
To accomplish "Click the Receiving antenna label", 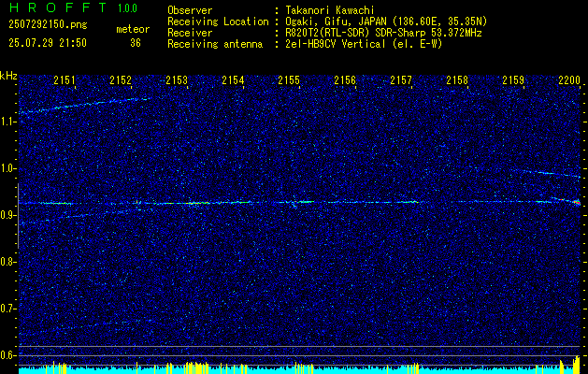I will (215, 44).
